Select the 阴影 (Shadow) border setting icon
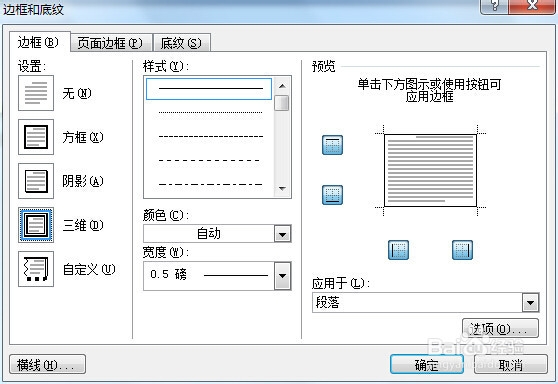This screenshot has width=558, height=384. tap(36, 181)
